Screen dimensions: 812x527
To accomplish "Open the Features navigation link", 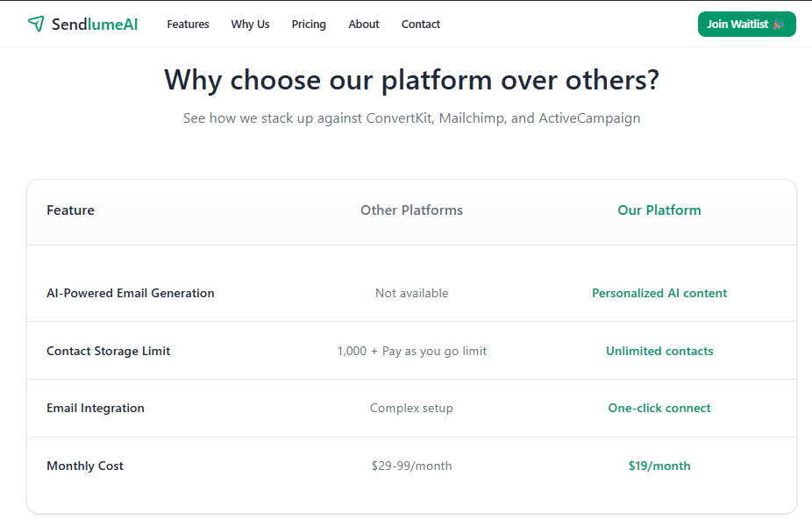I will click(188, 25).
